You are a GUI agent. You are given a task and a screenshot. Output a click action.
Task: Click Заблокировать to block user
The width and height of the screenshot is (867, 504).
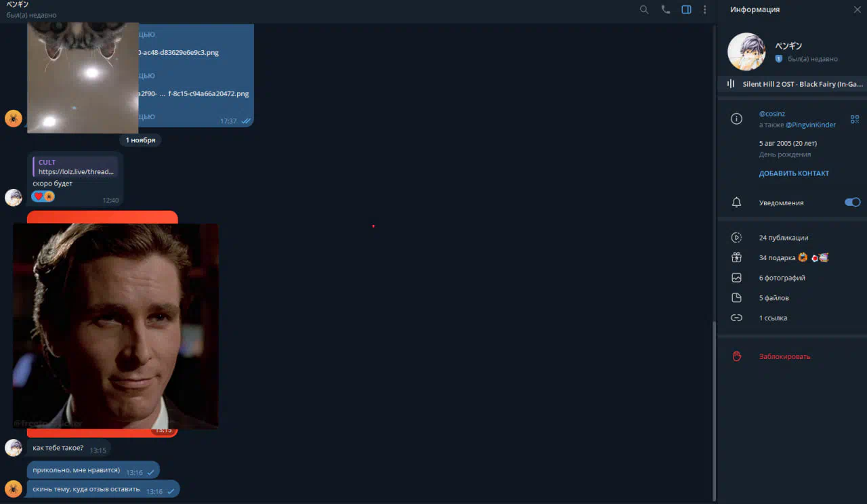(x=784, y=356)
